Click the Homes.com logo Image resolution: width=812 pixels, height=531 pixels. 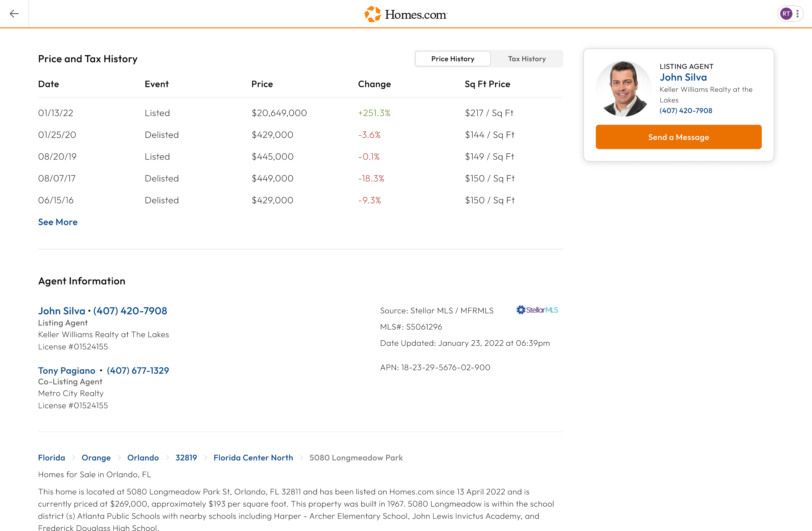406,14
